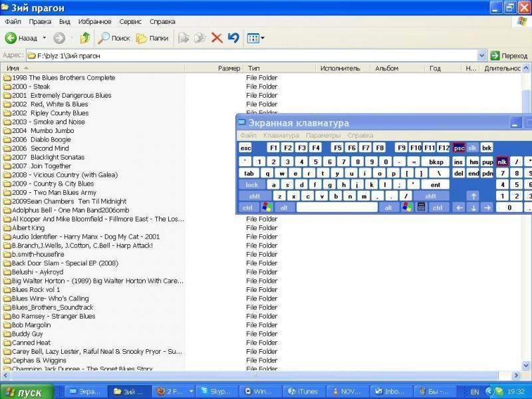Toggle the right shft key
This screenshot has height=399, width=532.
tap(430, 196)
